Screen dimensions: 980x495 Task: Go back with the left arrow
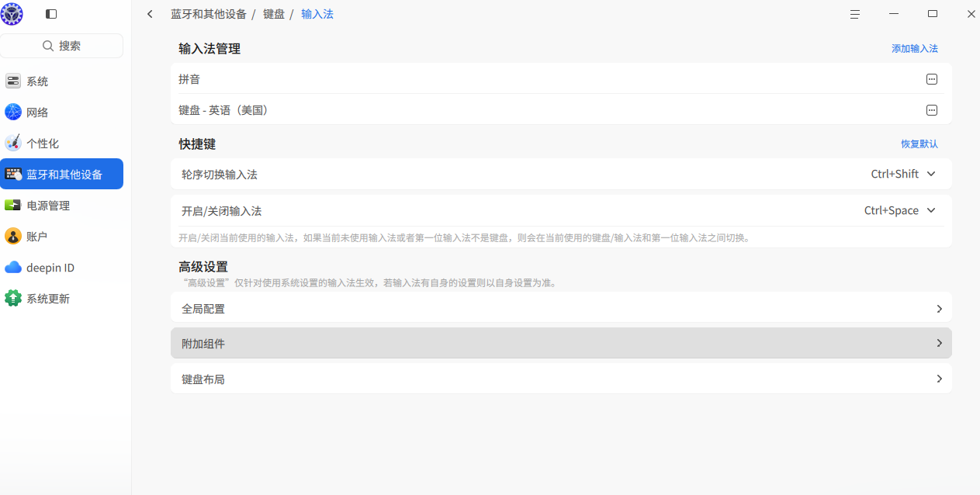[150, 14]
